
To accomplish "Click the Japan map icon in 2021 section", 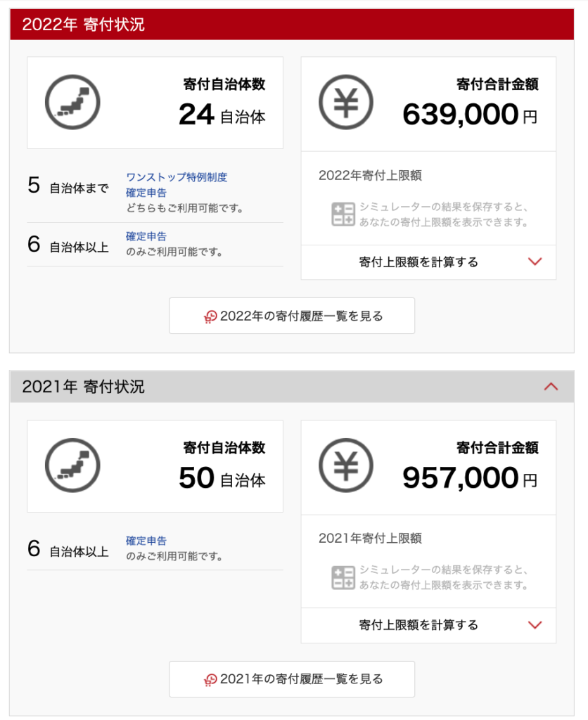I will click(x=72, y=465).
